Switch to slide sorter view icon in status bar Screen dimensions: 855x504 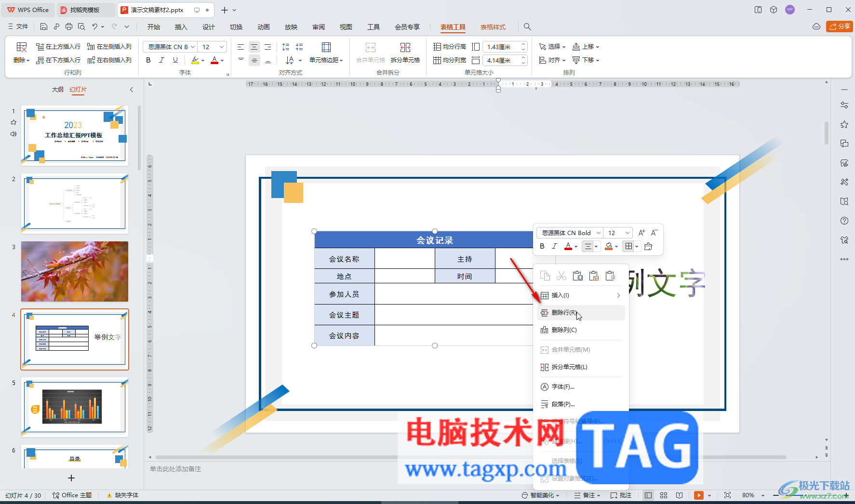(x=664, y=495)
